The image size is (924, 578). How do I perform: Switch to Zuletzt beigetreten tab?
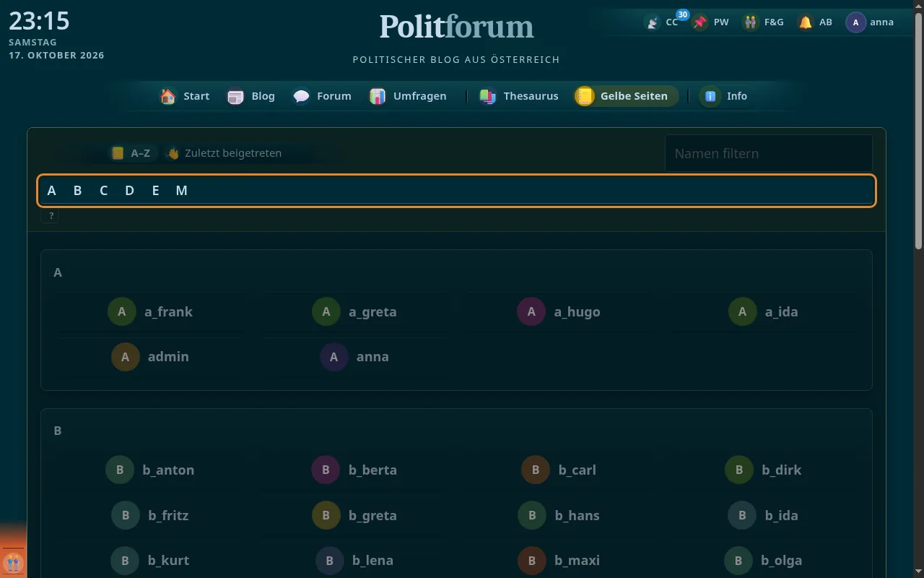point(224,153)
